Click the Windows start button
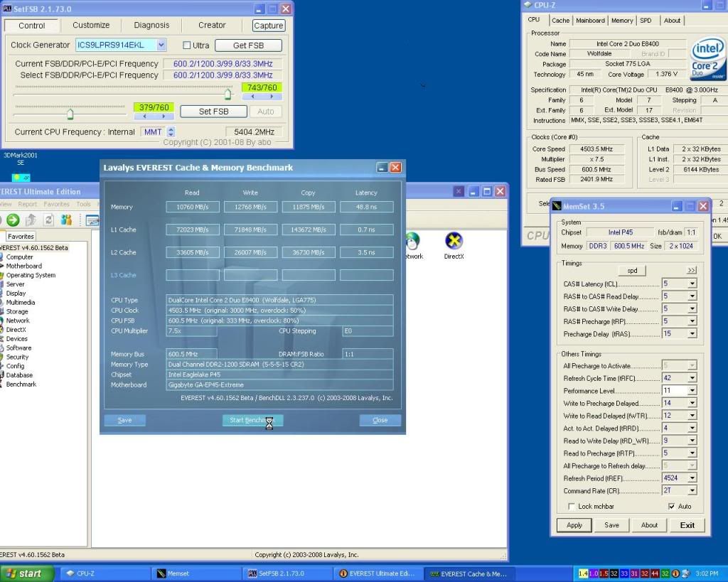The height and width of the screenshot is (582, 728). click(x=27, y=573)
